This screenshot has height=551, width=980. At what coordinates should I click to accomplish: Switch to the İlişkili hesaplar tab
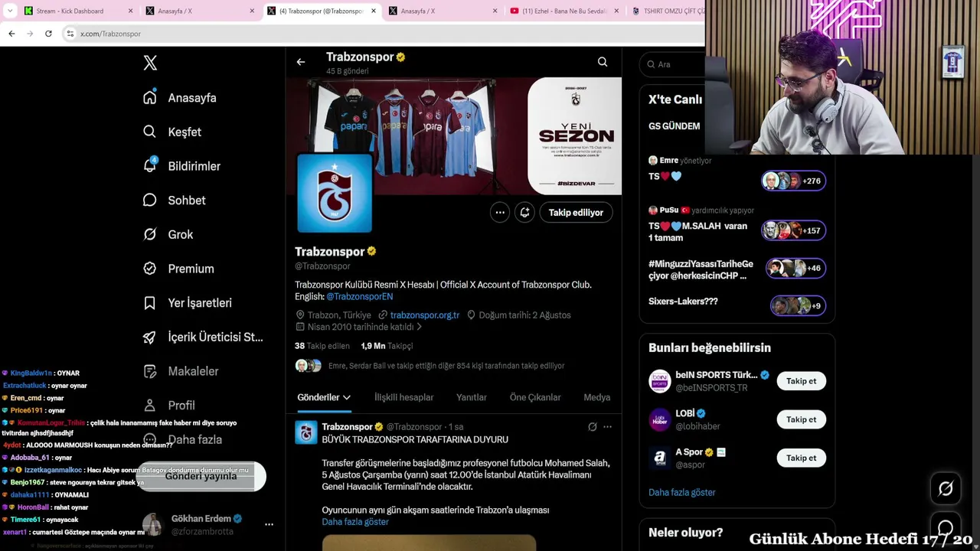point(403,398)
